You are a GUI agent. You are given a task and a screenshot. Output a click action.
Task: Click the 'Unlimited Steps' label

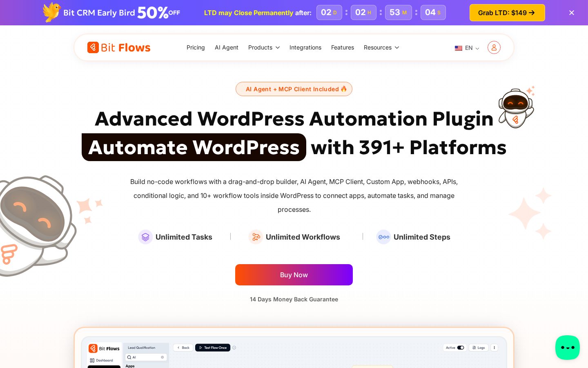pos(422,237)
